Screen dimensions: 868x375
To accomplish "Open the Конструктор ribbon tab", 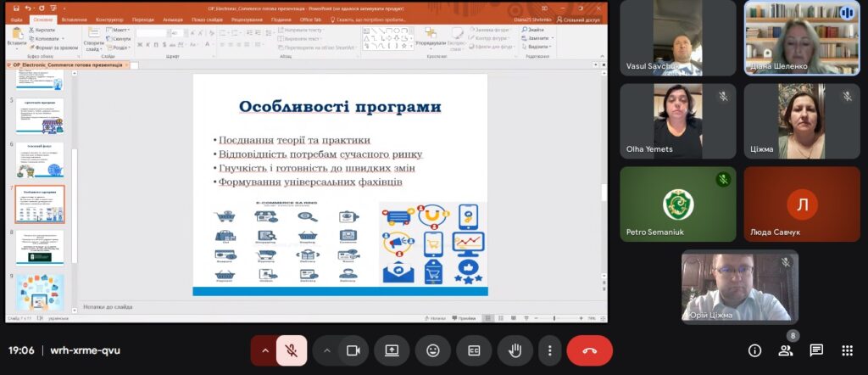I will pos(109,20).
